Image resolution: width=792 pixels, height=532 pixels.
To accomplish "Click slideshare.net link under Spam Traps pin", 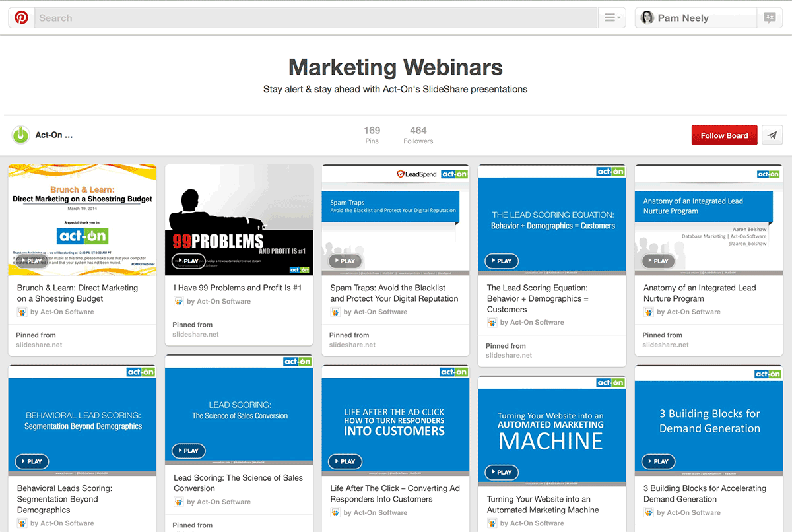I will click(x=352, y=345).
